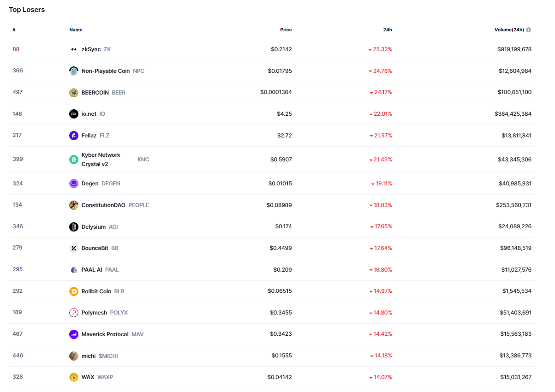Sort table by 24h change header

pyautogui.click(x=387, y=30)
